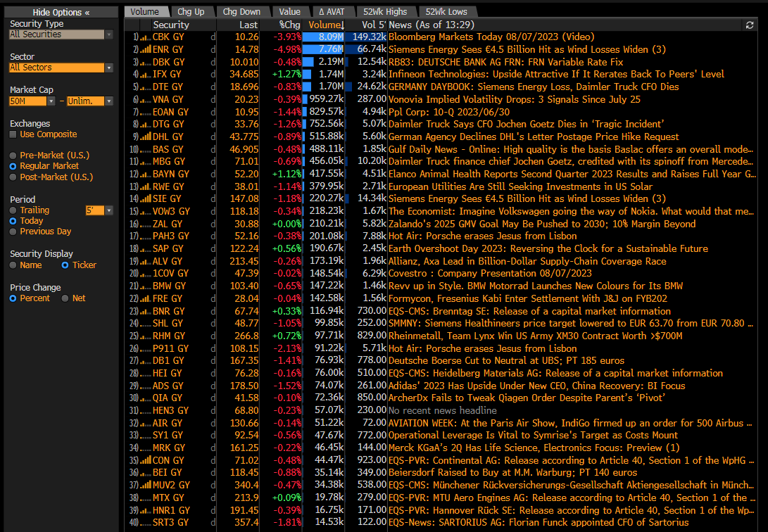Viewport: 768px width, 532px height.
Task: Sort by the %Chg column header
Action: tap(289, 25)
